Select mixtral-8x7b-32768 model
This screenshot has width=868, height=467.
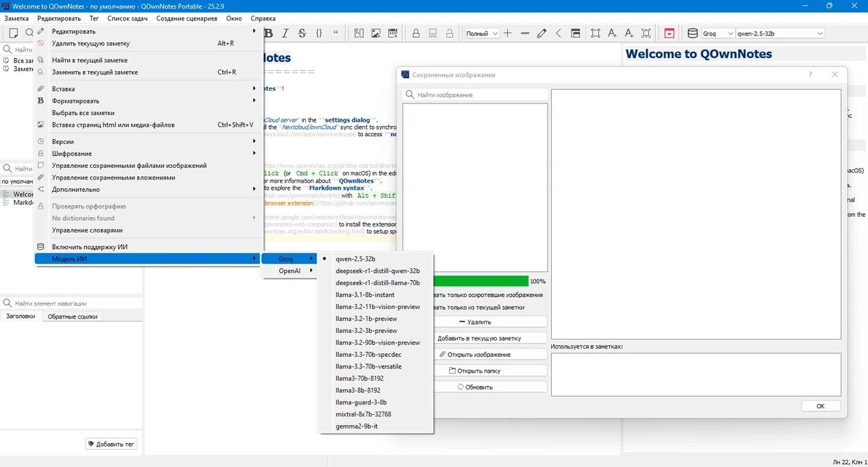coord(376,414)
